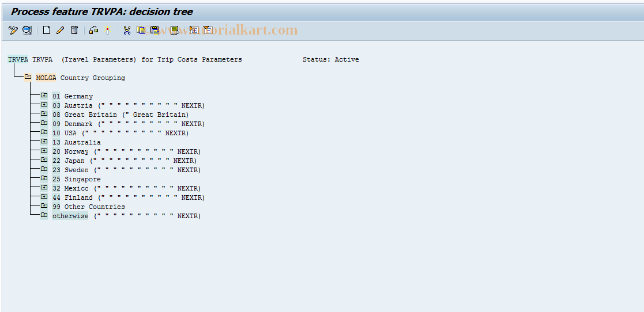Click the Delete trash can icon
The height and width of the screenshot is (312, 644).
click(74, 30)
